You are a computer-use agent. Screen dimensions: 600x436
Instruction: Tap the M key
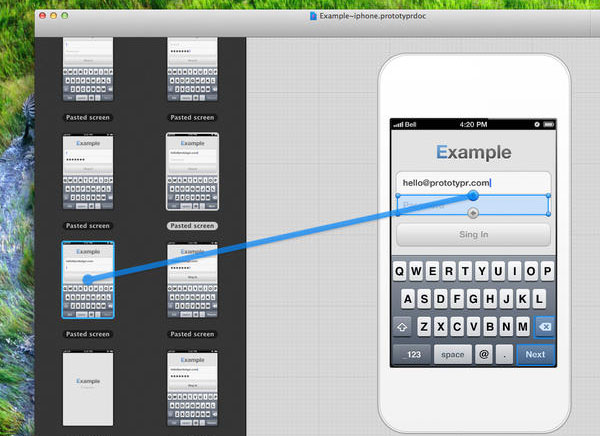(x=523, y=327)
